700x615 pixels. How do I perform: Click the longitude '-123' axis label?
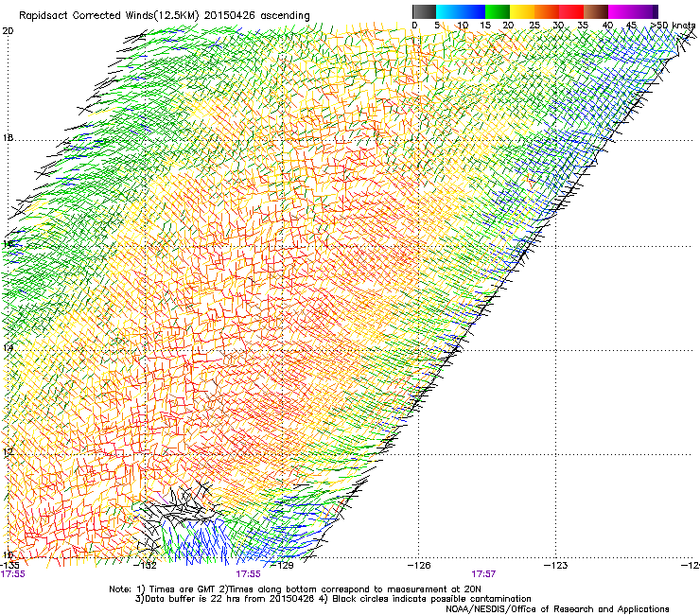tap(556, 566)
